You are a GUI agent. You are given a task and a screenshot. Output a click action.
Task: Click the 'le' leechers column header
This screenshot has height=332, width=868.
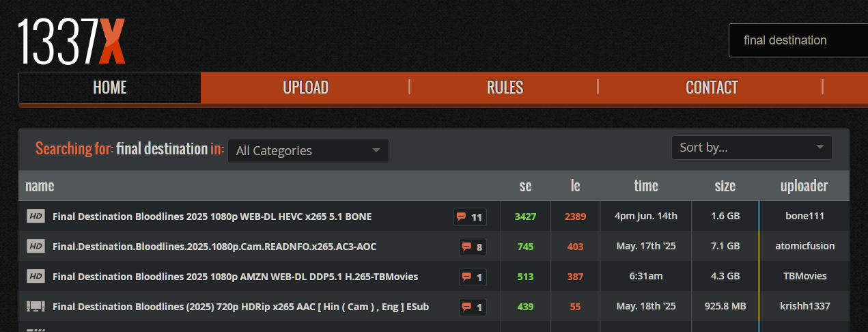(575, 186)
